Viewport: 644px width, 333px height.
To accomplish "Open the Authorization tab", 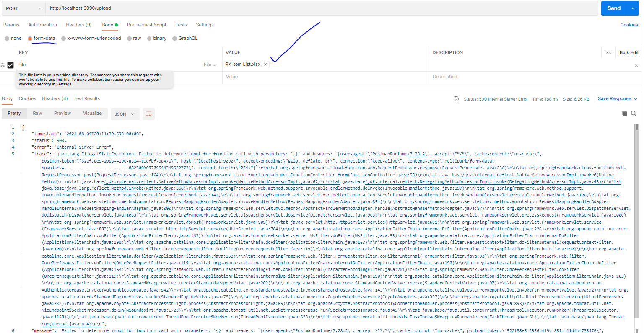I will (43, 25).
